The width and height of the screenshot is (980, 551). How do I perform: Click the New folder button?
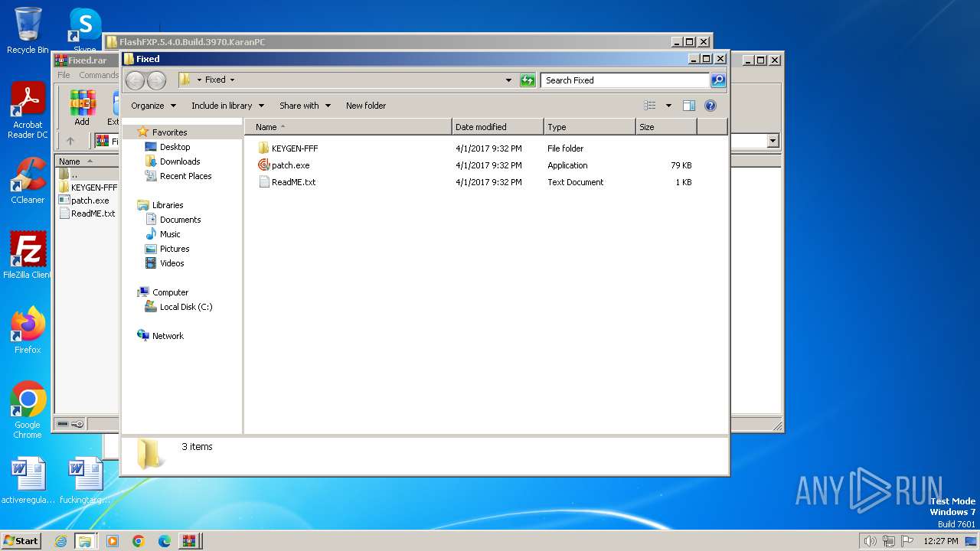(366, 106)
